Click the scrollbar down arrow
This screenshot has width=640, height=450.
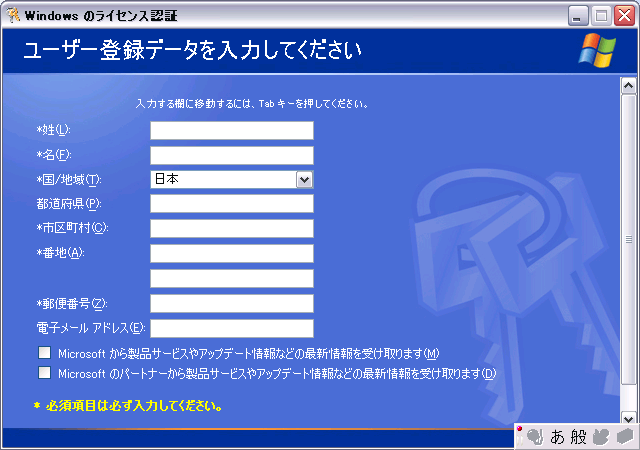click(629, 419)
